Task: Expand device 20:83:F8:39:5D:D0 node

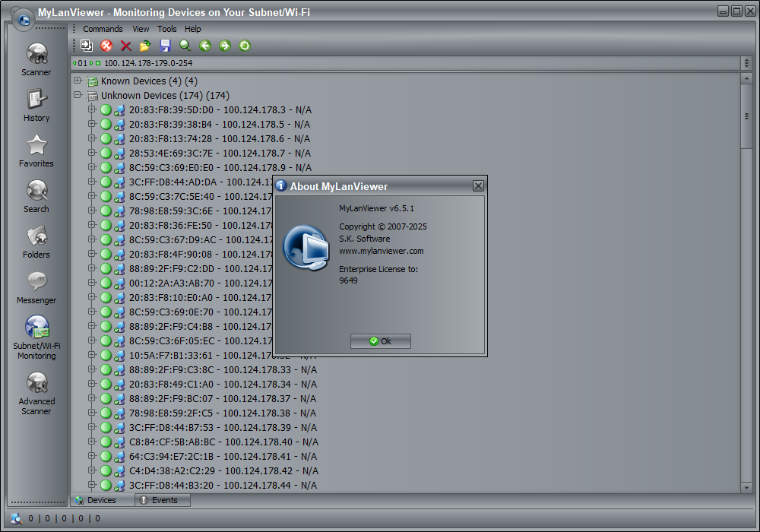Action: coord(92,109)
